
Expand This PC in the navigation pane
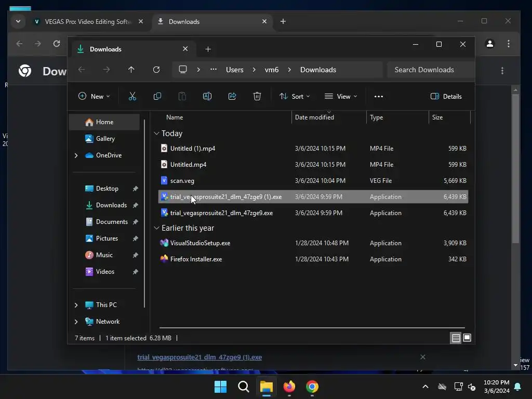(76, 305)
